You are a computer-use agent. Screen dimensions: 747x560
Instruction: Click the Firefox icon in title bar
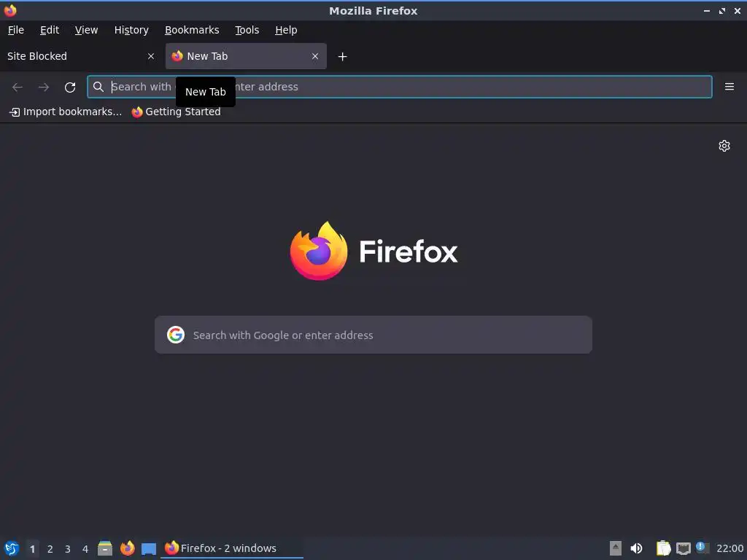click(x=10, y=10)
